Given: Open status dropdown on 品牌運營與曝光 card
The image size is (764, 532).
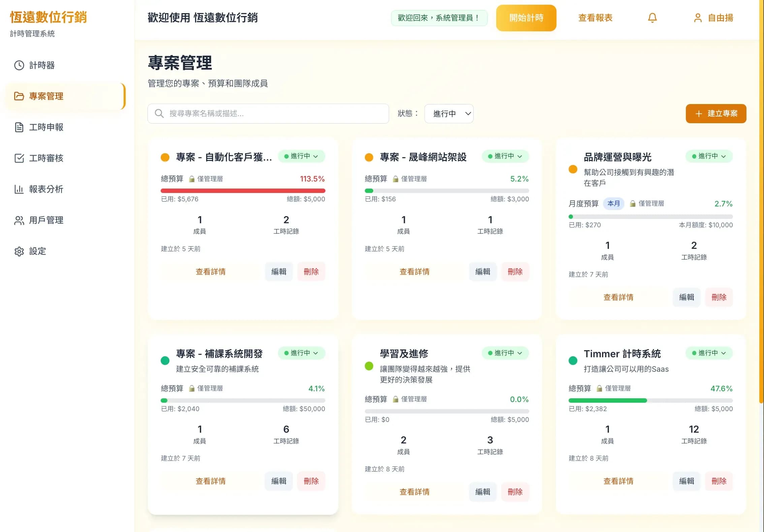Looking at the screenshot, I should (x=709, y=156).
